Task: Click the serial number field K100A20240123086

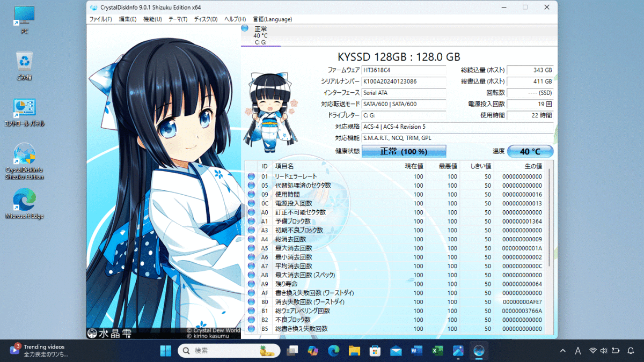Action: 404,82
